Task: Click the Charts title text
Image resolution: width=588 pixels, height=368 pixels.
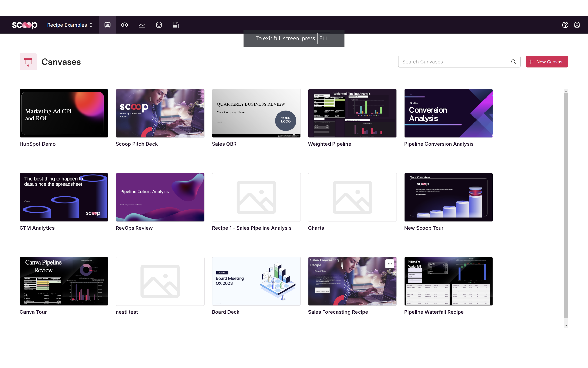Action: (316, 228)
